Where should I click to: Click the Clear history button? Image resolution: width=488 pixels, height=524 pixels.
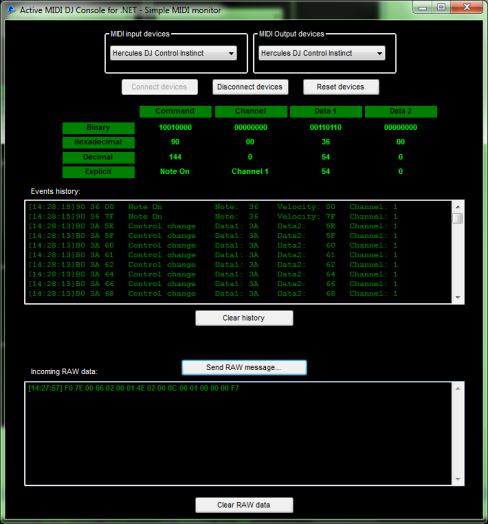[244, 318]
